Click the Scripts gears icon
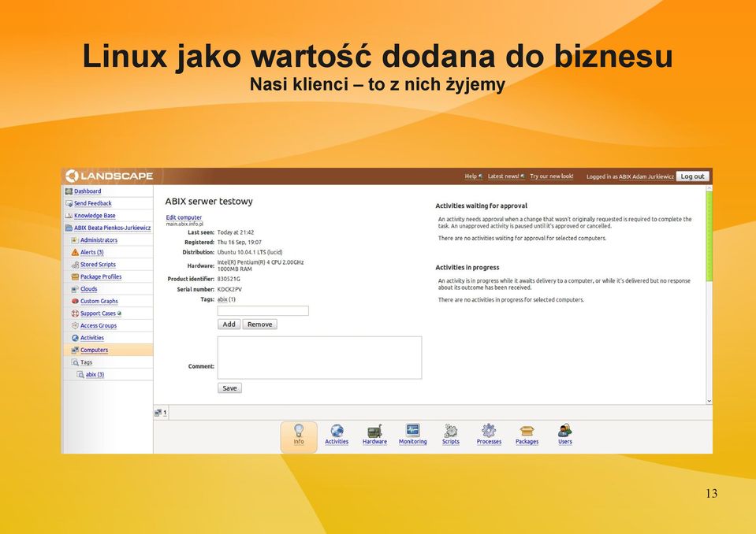This screenshot has width=756, height=534. [451, 431]
